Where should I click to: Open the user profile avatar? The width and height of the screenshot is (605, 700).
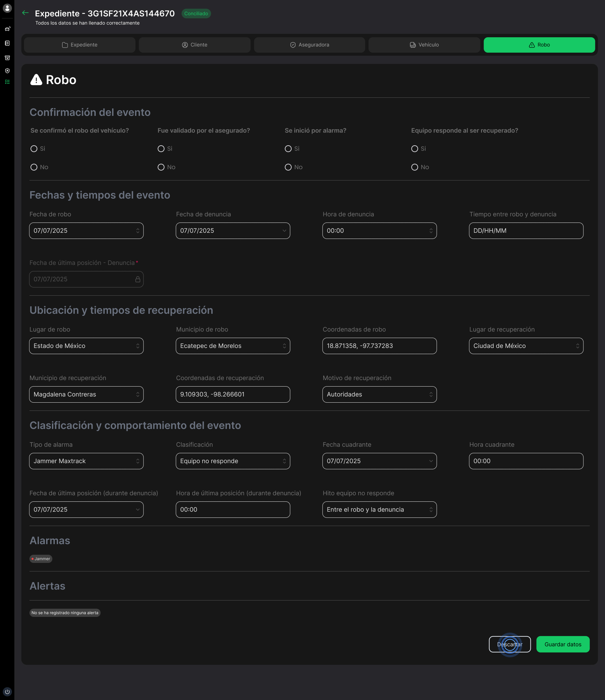pos(7,8)
